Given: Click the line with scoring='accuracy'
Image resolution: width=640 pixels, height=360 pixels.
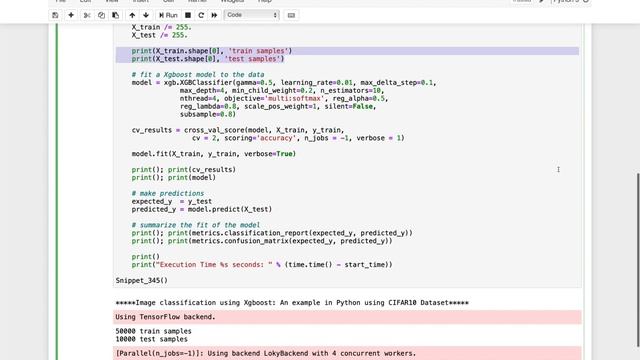Looking at the screenshot, I should [x=298, y=138].
